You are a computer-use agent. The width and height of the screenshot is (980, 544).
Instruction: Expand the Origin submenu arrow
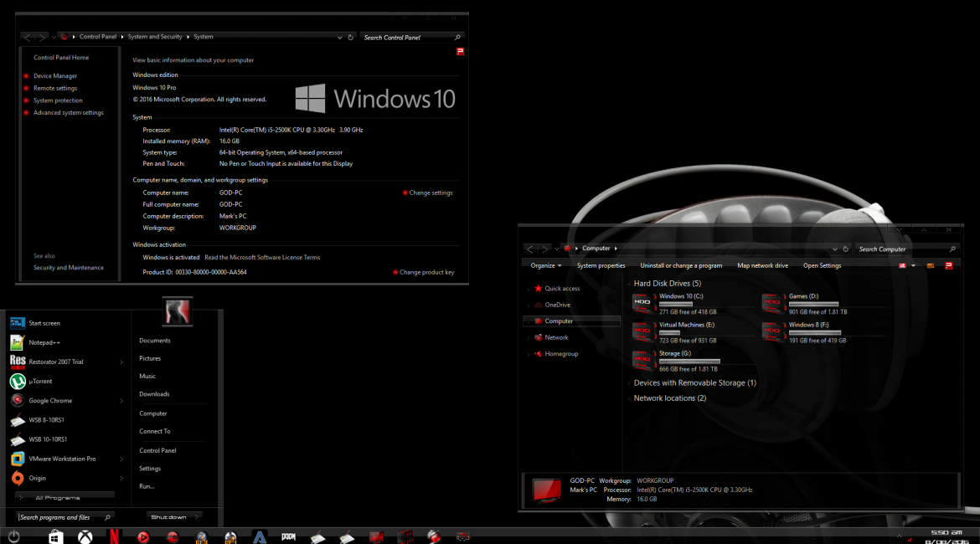tap(121, 479)
